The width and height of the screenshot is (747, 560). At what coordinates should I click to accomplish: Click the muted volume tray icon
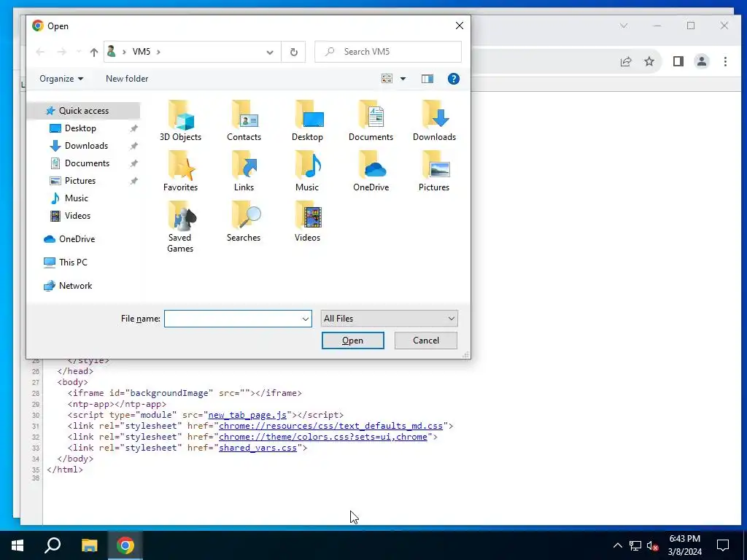point(652,545)
